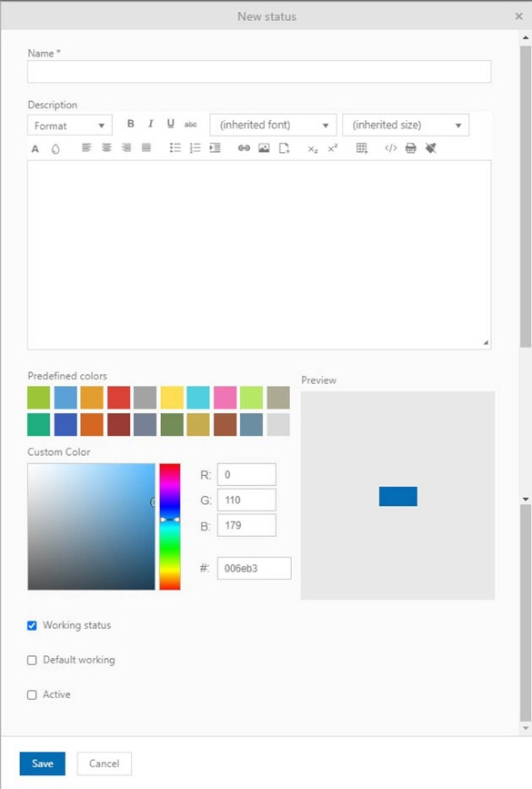532x789 pixels.
Task: Pick the red predefined color swatch
Action: 118,398
